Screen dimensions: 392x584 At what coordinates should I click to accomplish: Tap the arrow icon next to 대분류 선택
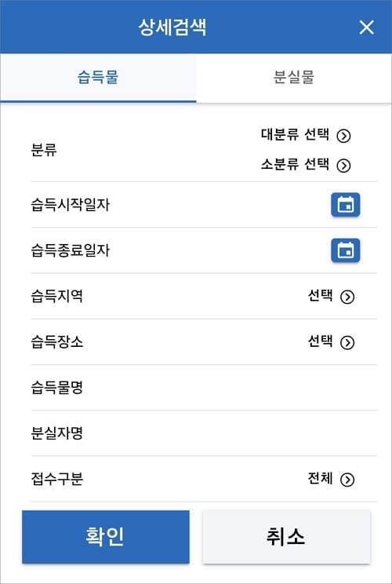[x=343, y=136]
